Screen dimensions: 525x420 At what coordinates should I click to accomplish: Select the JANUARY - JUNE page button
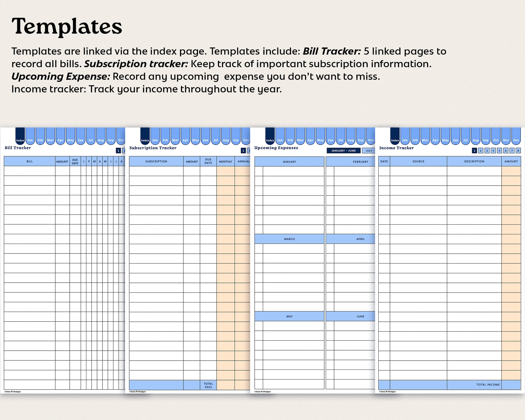pyautogui.click(x=343, y=151)
